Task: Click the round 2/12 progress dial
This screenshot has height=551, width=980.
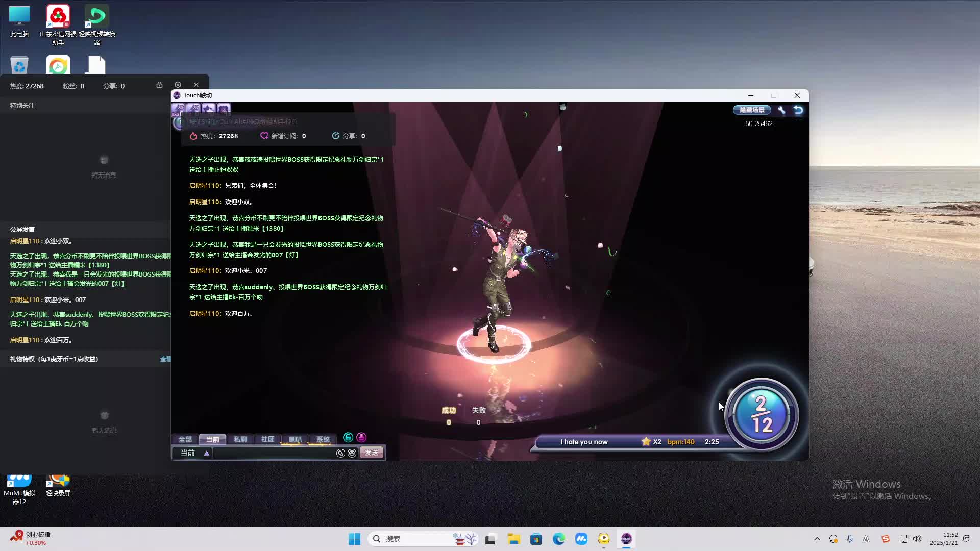Action: tap(762, 414)
